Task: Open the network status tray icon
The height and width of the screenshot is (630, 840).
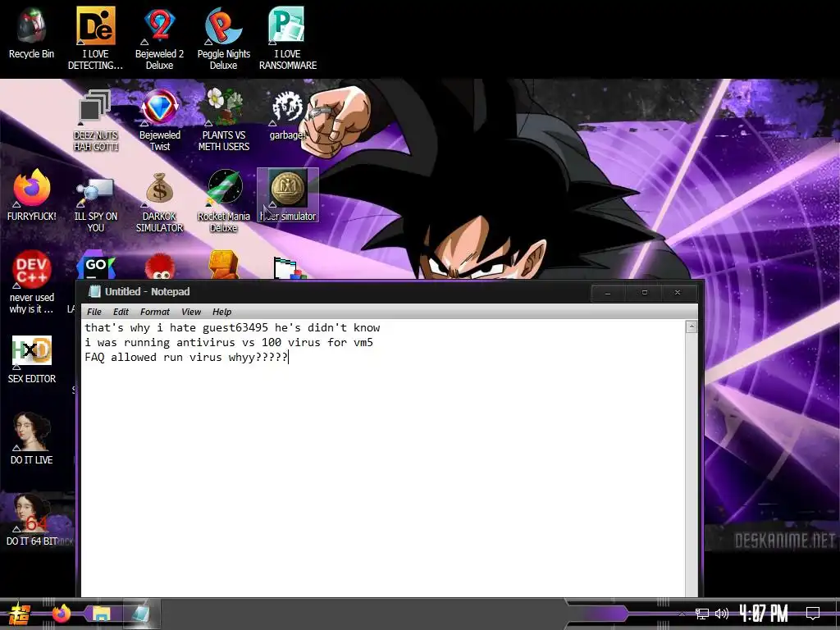Action: 701,614
